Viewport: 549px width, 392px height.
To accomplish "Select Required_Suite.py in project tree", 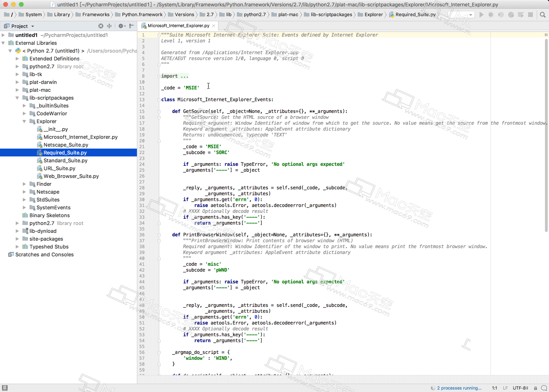I will (65, 152).
